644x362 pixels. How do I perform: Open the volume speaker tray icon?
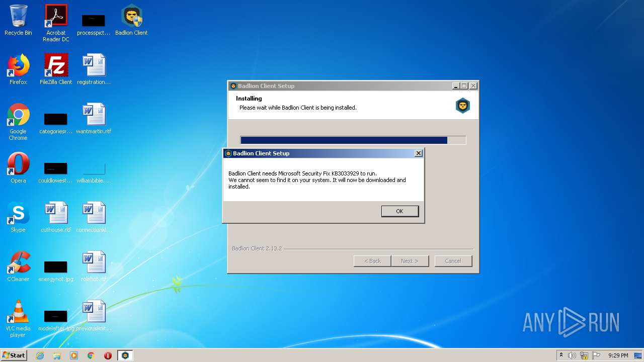coord(572,355)
